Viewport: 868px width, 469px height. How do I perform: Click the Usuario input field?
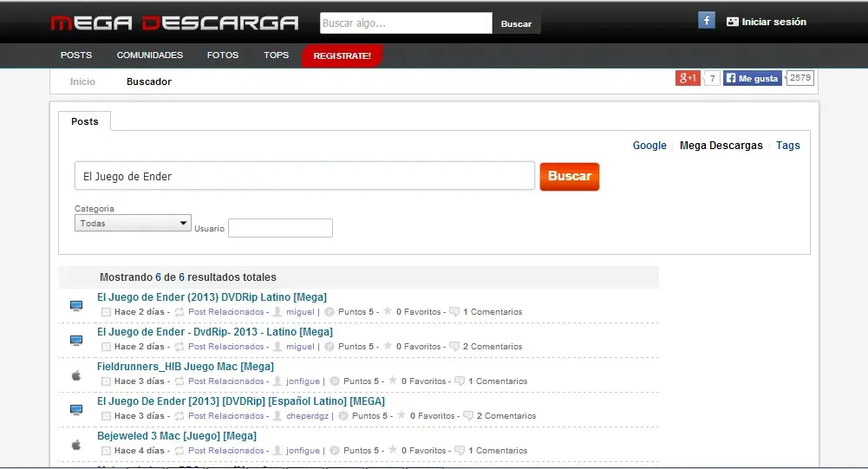click(x=280, y=228)
